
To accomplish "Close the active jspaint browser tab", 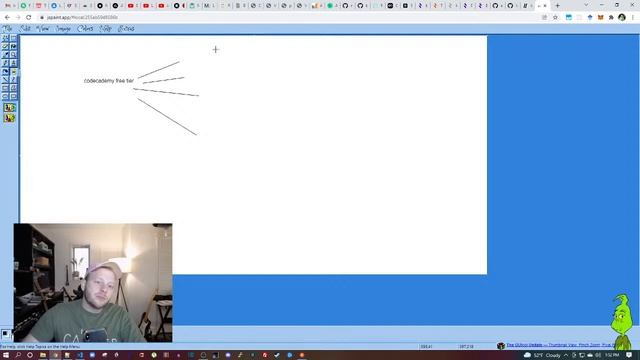I will tap(545, 6).
